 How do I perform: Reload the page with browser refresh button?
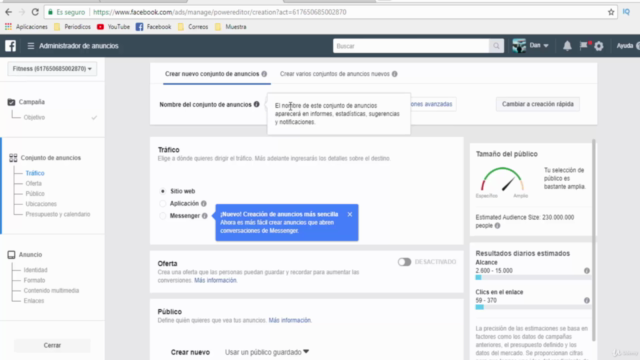click(35, 12)
